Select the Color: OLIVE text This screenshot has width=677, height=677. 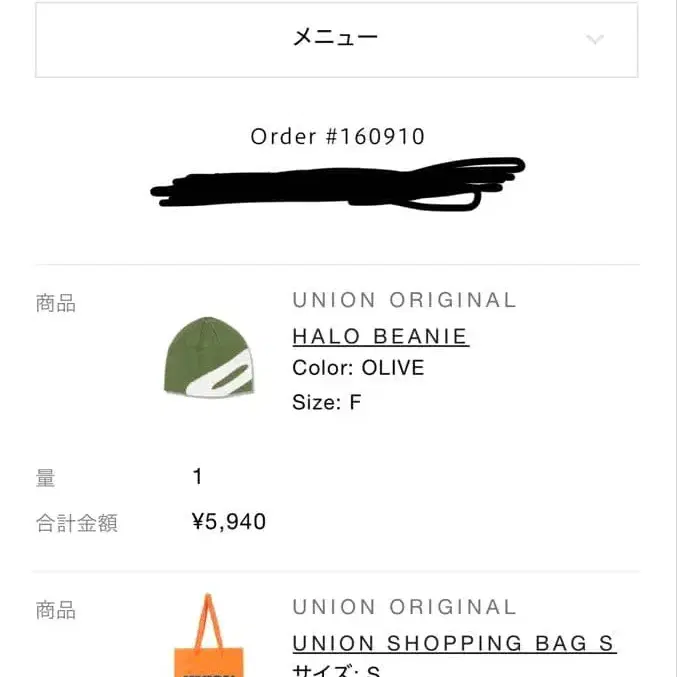(x=358, y=368)
